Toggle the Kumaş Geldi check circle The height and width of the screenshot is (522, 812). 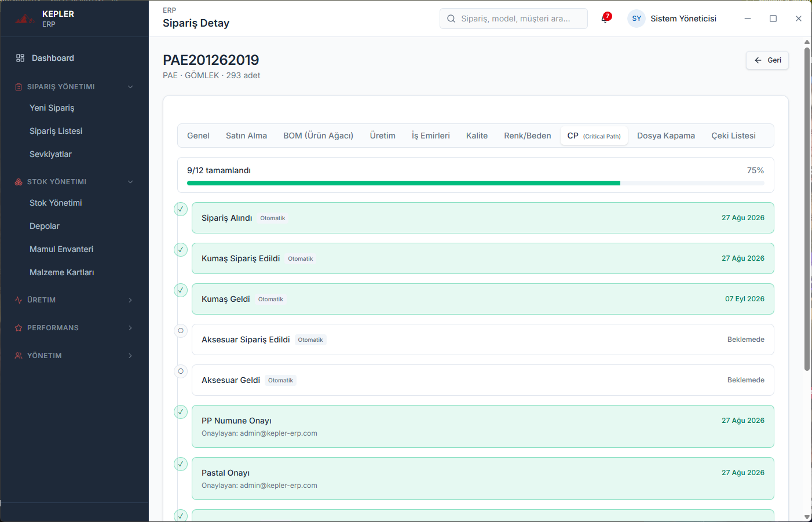181,290
